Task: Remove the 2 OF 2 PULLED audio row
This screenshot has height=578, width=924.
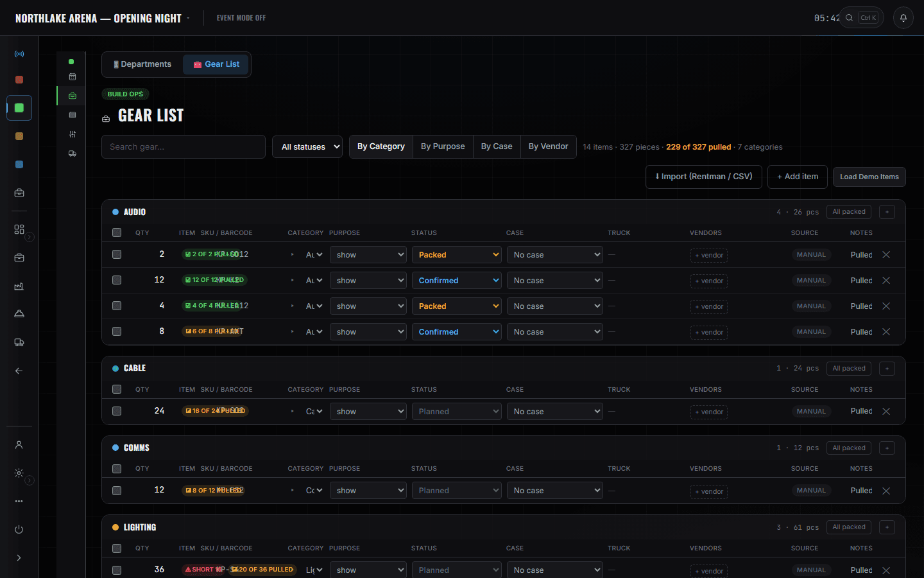Action: click(x=886, y=255)
